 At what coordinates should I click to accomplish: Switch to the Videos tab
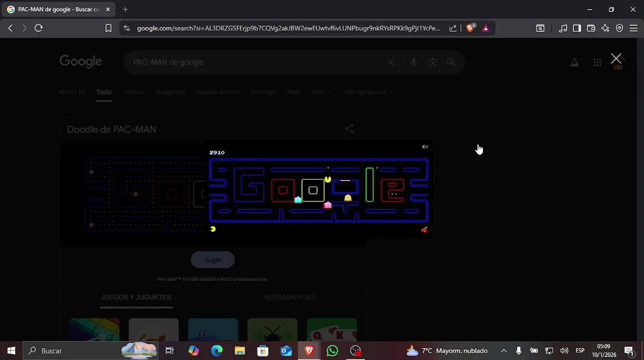coord(133,92)
